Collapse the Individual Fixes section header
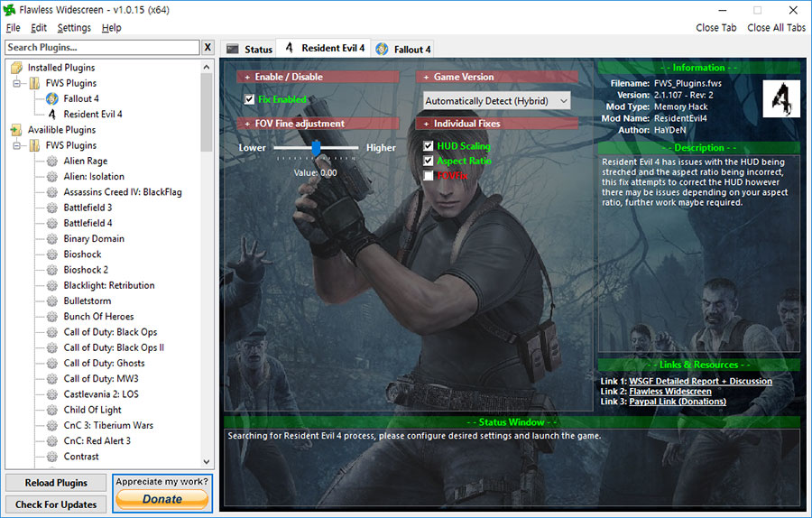 (x=496, y=124)
